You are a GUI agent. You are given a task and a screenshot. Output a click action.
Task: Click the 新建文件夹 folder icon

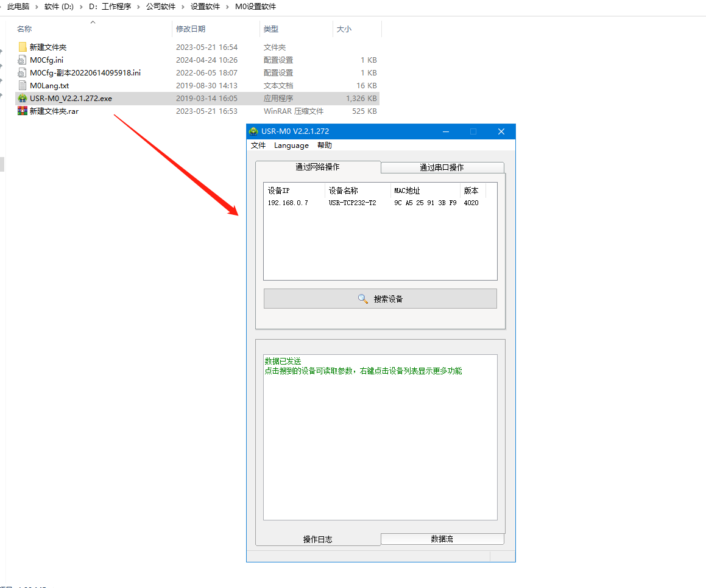coord(23,47)
